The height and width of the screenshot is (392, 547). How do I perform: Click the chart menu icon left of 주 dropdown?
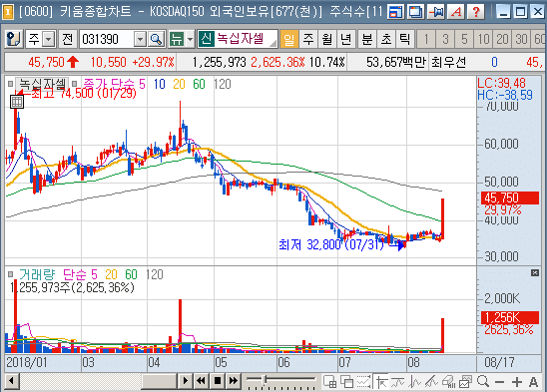tap(14, 39)
